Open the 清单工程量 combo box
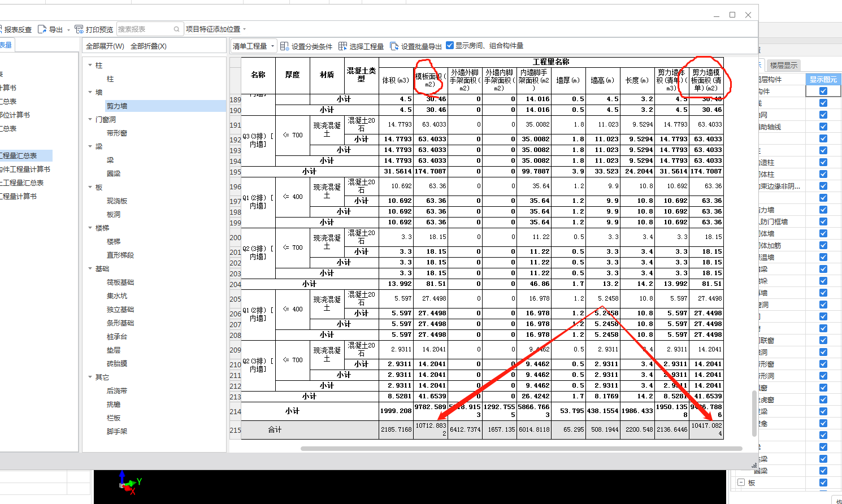 (x=253, y=46)
